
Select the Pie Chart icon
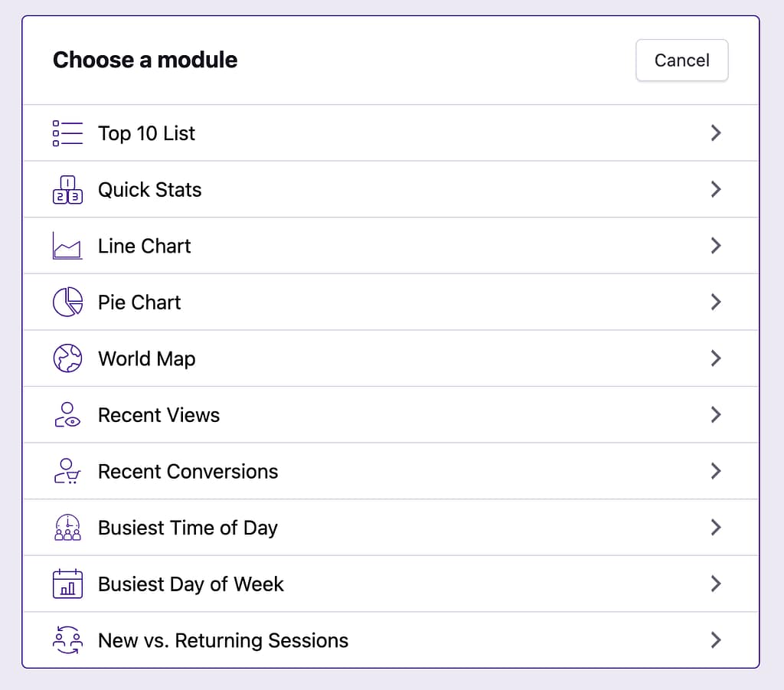pos(67,302)
